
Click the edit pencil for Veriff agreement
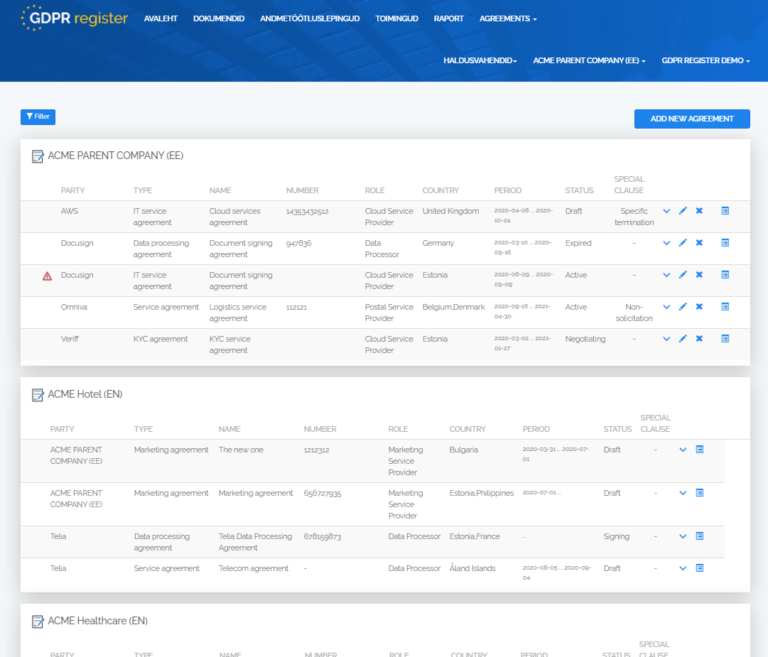coord(683,339)
